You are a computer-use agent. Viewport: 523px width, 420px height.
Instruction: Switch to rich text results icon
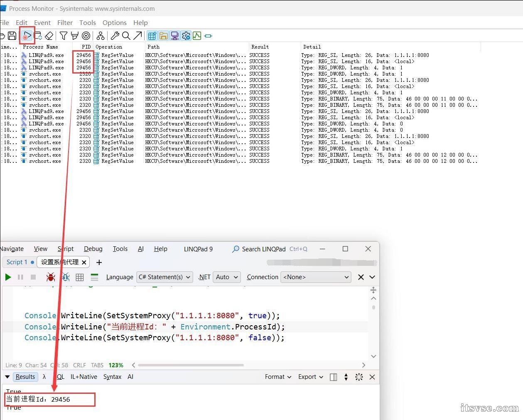pos(94,277)
